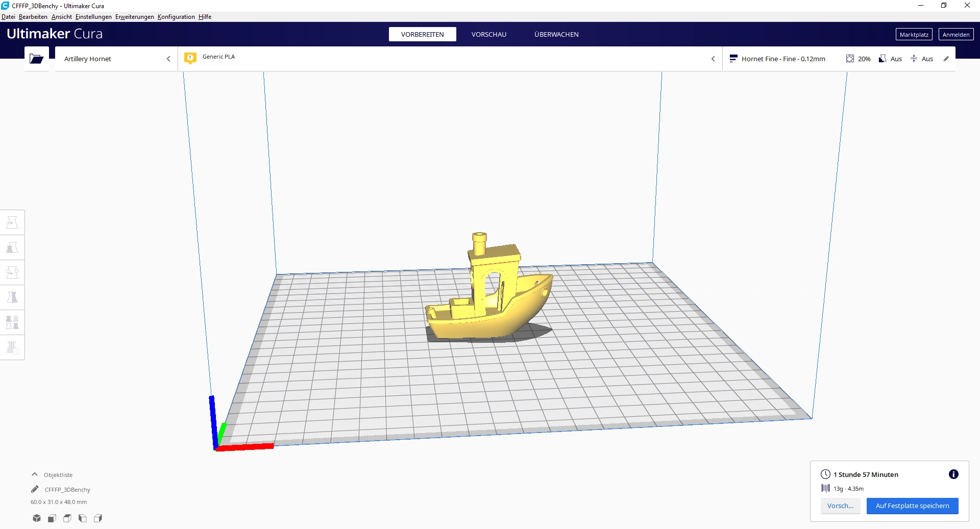Screen dimensions: 980x529
Task: Open the Einstellungen menu
Action: tap(93, 17)
